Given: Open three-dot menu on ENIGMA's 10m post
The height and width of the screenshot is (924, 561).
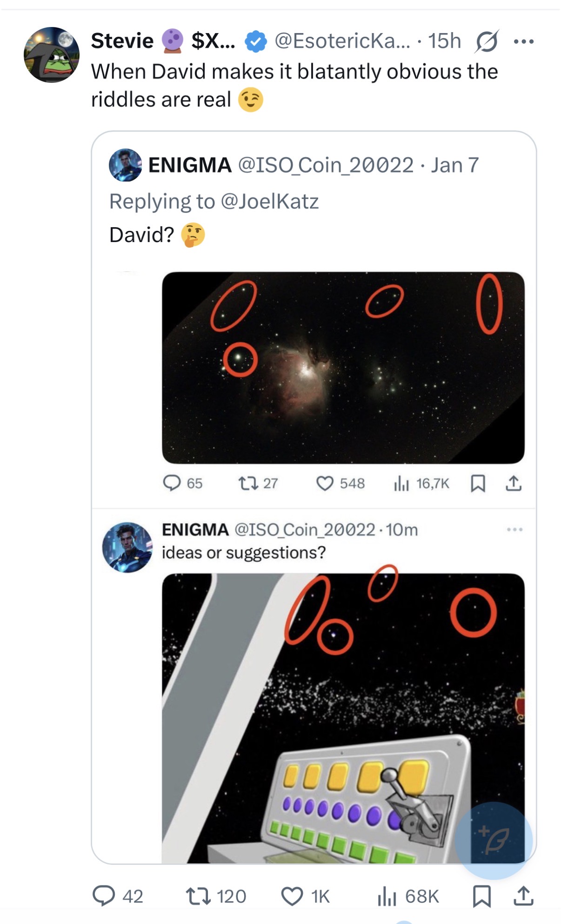Looking at the screenshot, I should pyautogui.click(x=515, y=529).
